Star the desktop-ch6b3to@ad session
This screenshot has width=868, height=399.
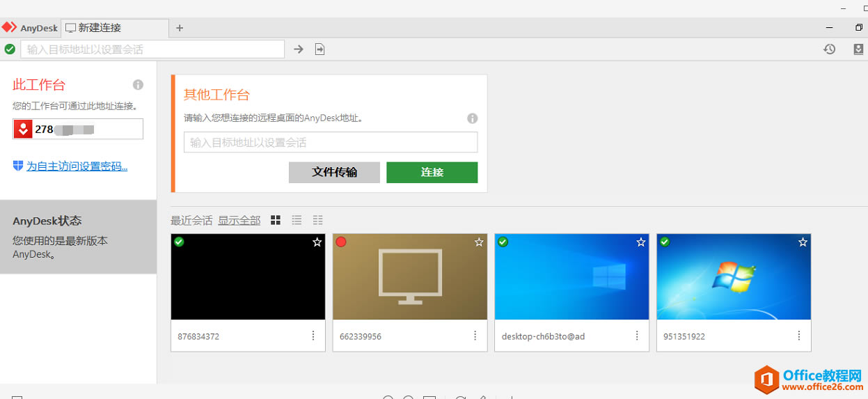(641, 242)
